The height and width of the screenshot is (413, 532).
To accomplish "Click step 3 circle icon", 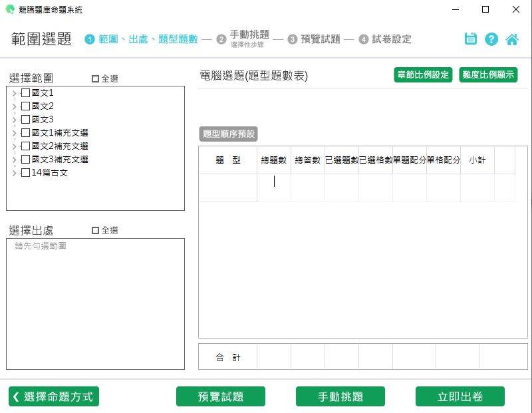I will pyautogui.click(x=292, y=39).
